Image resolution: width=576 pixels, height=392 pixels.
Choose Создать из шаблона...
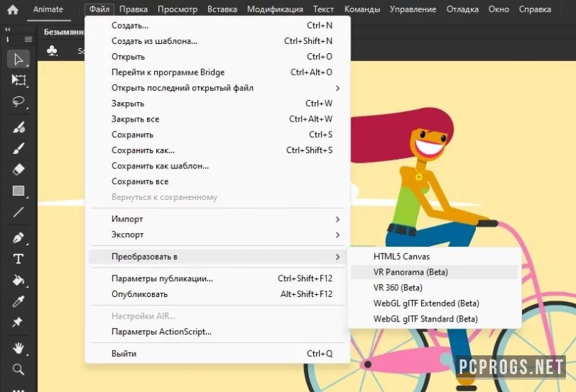[217, 41]
